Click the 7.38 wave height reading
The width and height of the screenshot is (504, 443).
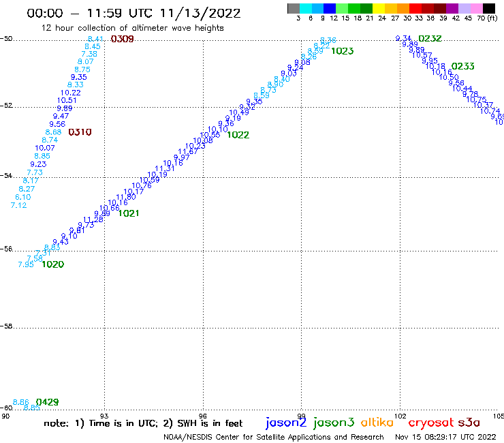89,54
